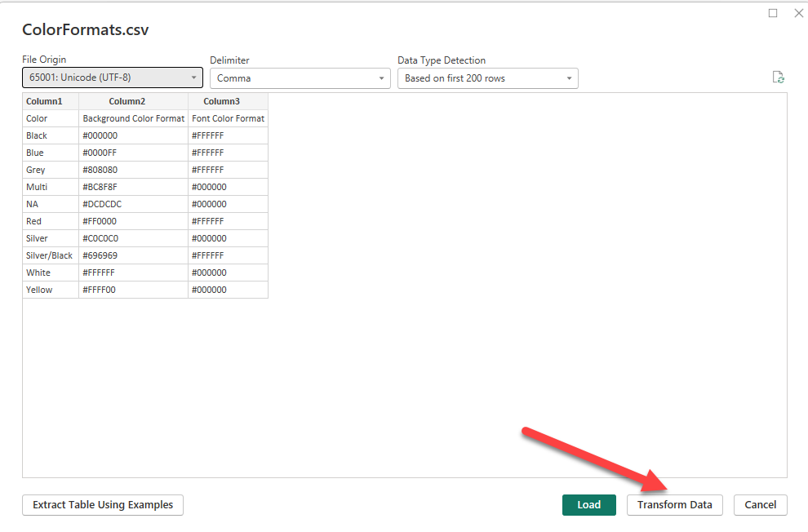Screen dimensions: 808x532
Task: Expand the Delimiter dropdown
Action: [x=300, y=78]
